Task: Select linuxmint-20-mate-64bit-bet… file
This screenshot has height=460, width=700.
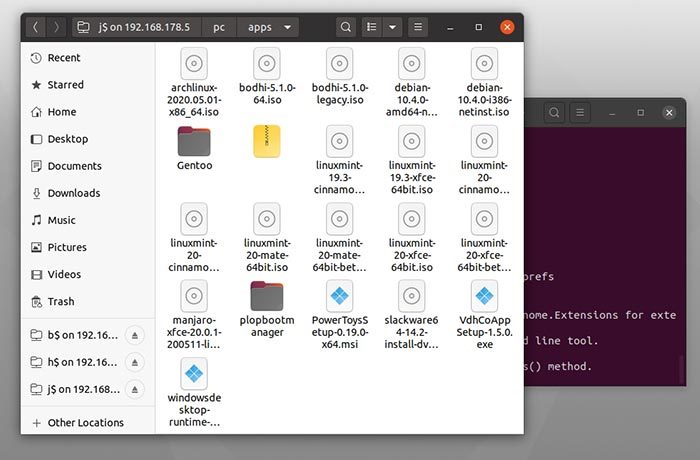Action: coord(340,238)
